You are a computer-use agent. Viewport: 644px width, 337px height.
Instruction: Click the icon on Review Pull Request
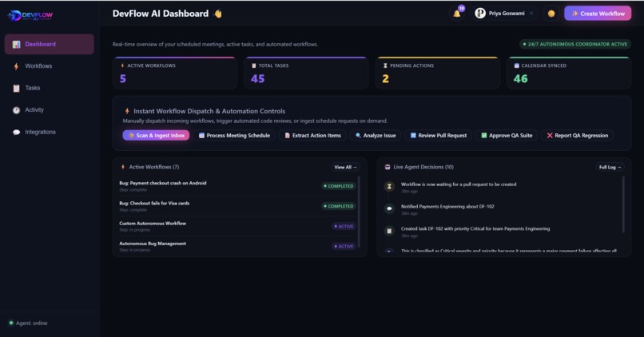pyautogui.click(x=413, y=136)
